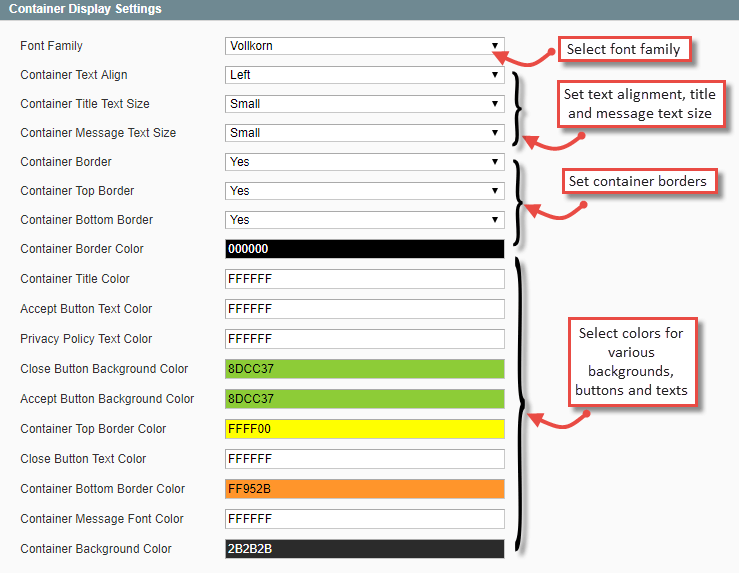
Task: Click the Accept Button Background Color label
Action: [107, 399]
